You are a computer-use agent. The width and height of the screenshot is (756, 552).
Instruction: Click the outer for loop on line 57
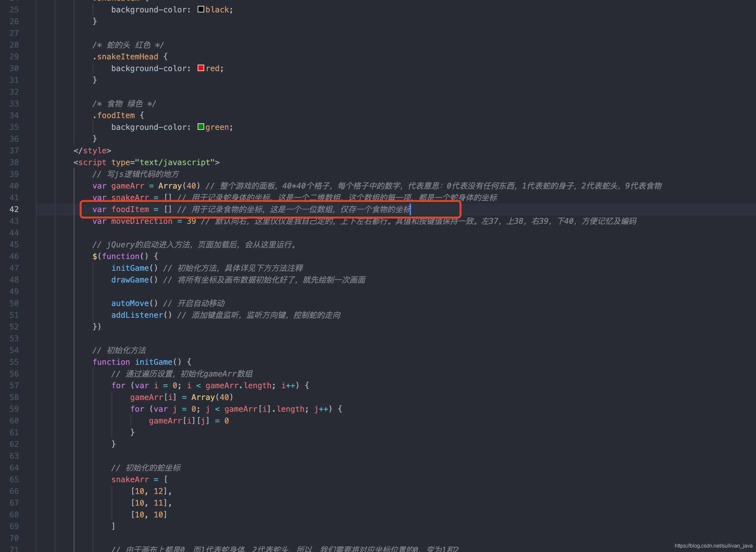(x=210, y=386)
